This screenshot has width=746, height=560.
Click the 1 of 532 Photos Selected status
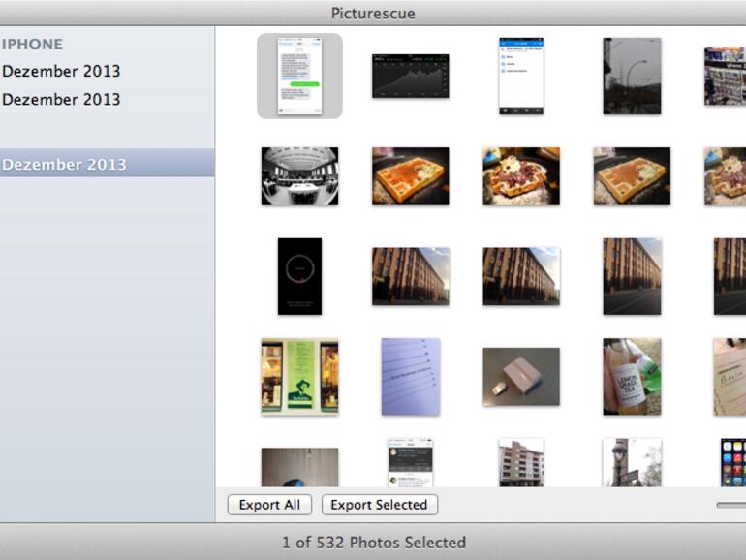[x=373, y=543]
